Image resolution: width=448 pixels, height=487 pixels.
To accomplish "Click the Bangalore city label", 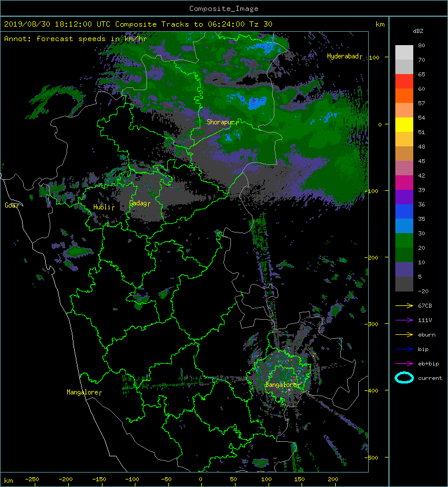I will pos(282,385).
